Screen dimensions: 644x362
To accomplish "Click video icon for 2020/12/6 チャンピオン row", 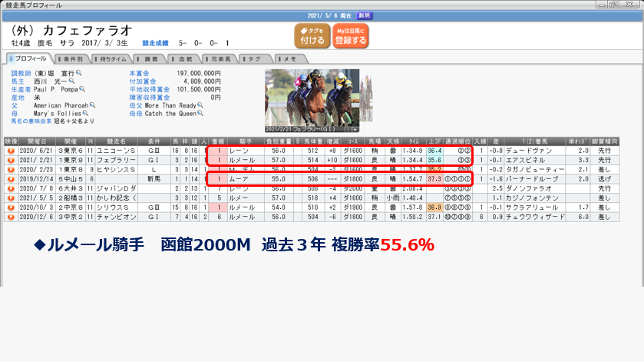I will point(11,217).
